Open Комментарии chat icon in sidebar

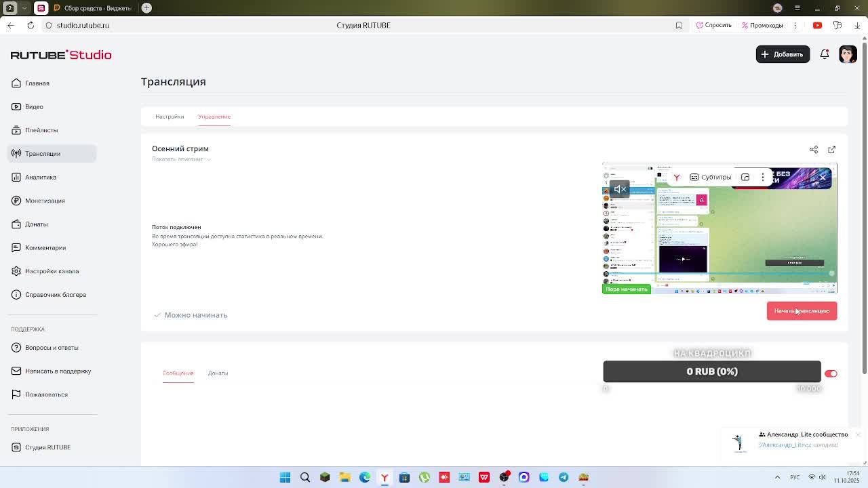tap(16, 247)
